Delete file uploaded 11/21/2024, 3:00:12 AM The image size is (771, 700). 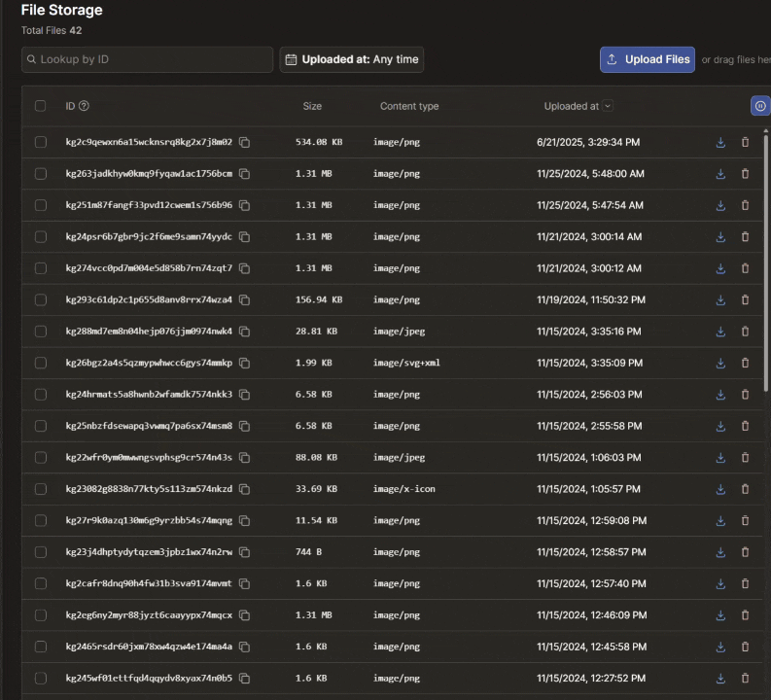coord(745,268)
